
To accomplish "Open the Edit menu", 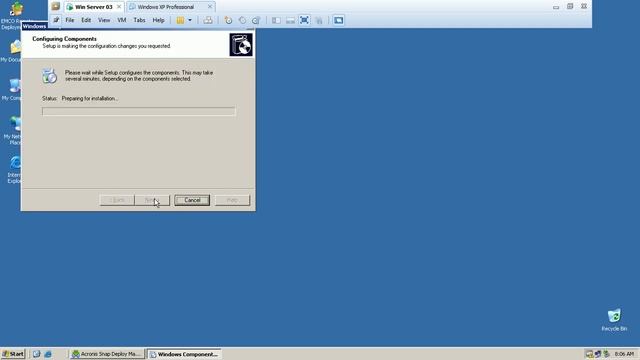I will point(86,20).
